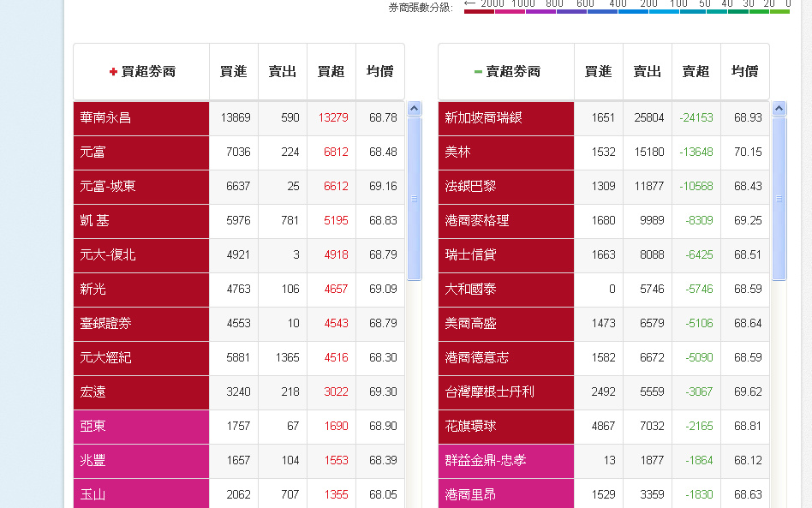Image resolution: width=812 pixels, height=508 pixels.
Task: Select the 新加坡商瑞銀 broker row
Action: pyautogui.click(x=603, y=118)
